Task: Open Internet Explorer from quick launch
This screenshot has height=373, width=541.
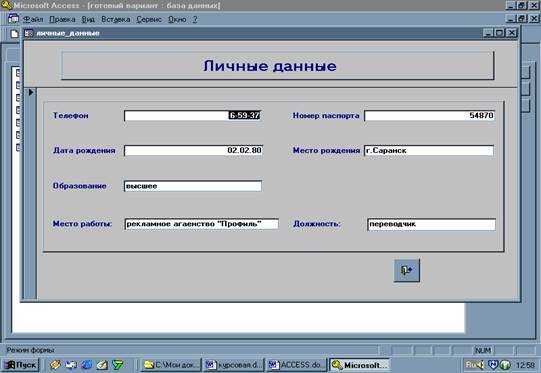Action: (x=86, y=365)
